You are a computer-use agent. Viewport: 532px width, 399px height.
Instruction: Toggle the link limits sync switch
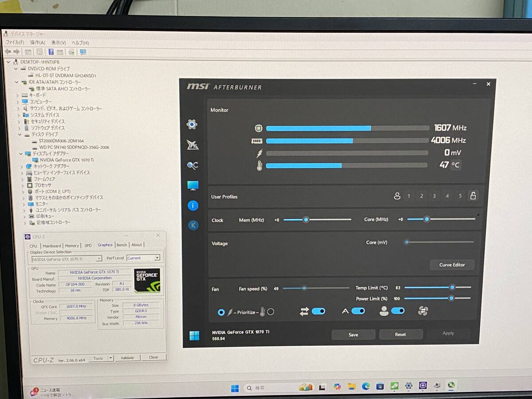pyautogui.click(x=318, y=311)
